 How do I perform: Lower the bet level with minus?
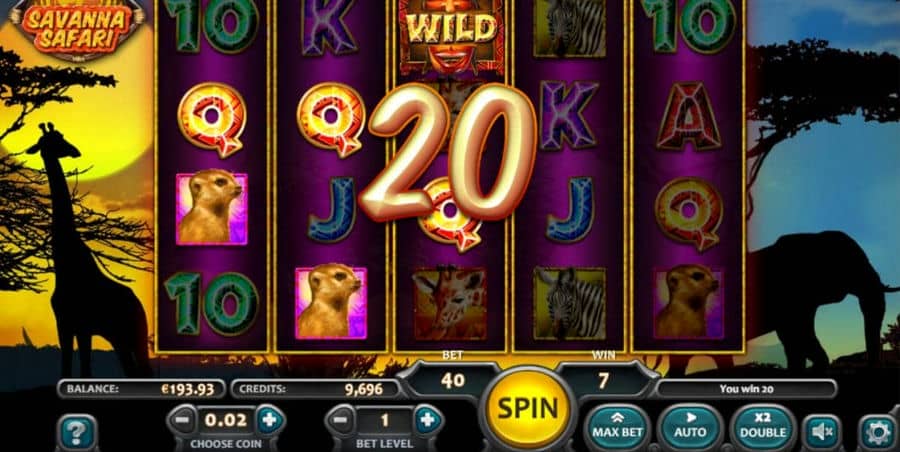pyautogui.click(x=341, y=421)
